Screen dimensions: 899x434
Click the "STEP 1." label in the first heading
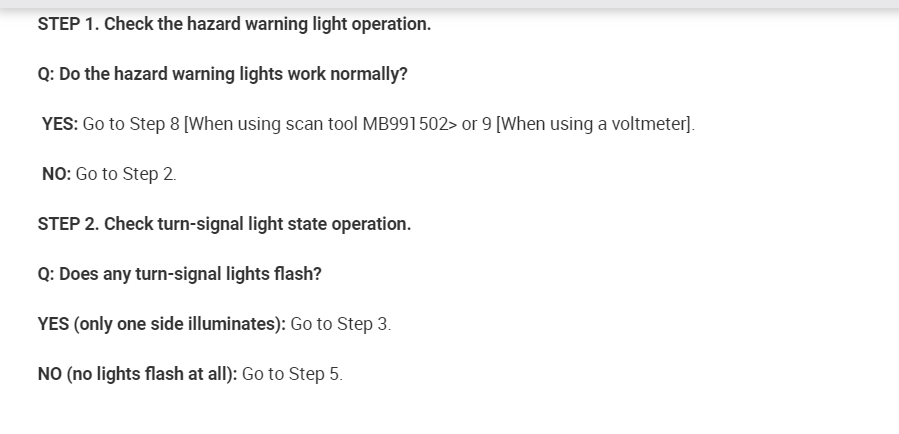point(68,24)
